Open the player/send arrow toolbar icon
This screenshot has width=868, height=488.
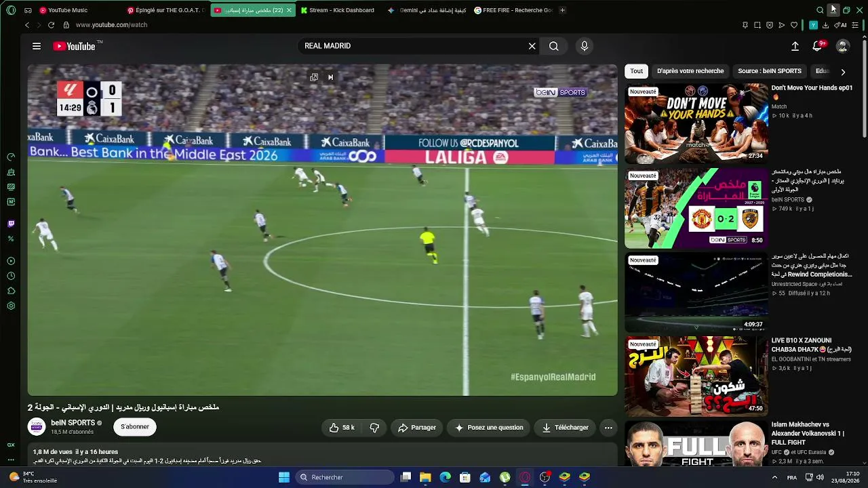pyautogui.click(x=782, y=25)
